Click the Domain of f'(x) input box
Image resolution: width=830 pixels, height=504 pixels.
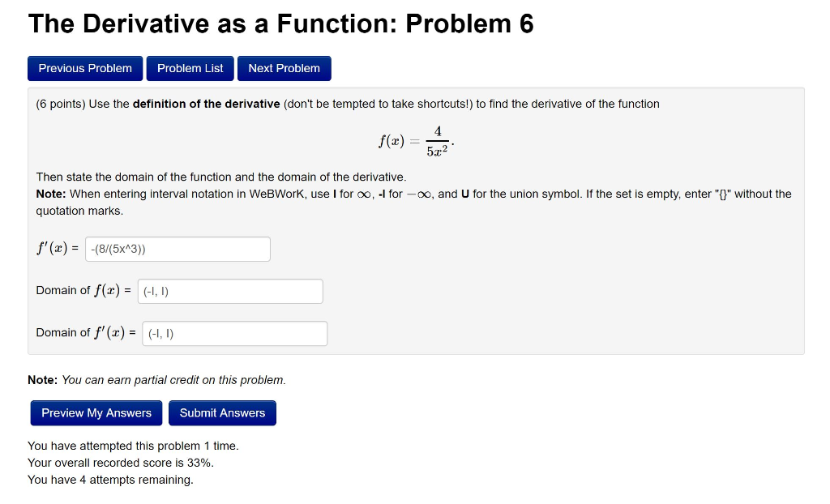click(234, 333)
